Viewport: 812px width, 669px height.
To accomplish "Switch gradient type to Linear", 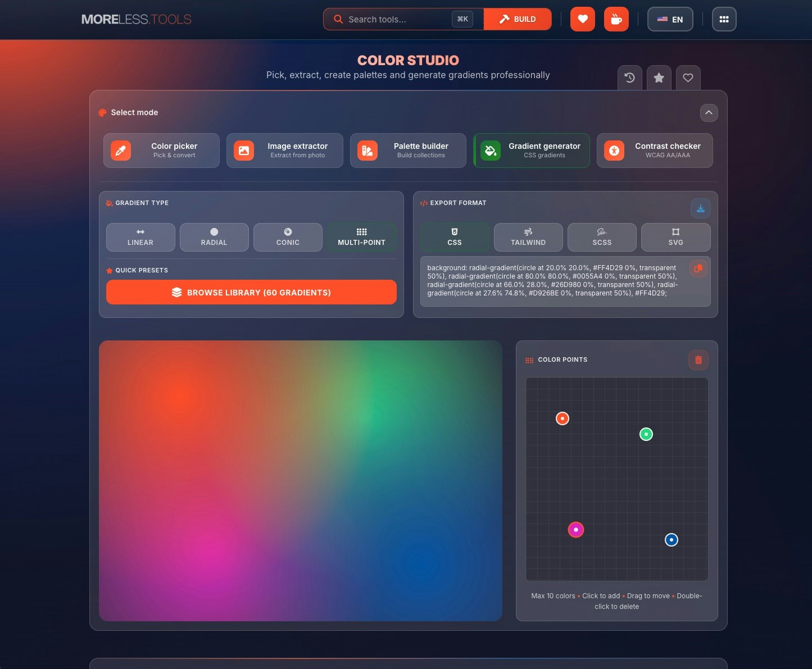I will (x=140, y=237).
